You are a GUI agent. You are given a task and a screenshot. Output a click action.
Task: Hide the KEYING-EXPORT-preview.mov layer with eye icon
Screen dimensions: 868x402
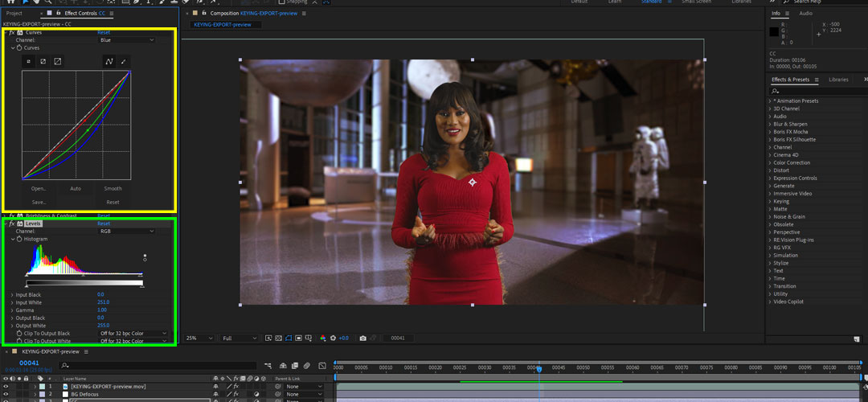(6, 386)
